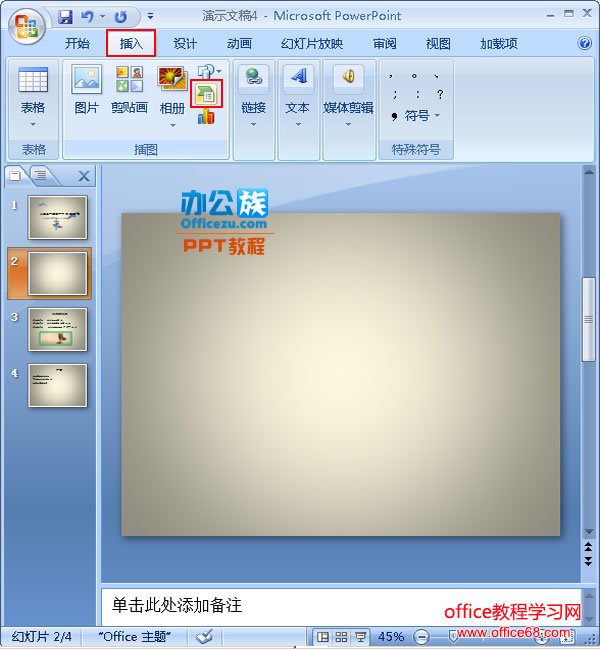The width and height of the screenshot is (600, 649).
Task: Go to next slide double-arrow button
Action: [x=588, y=561]
